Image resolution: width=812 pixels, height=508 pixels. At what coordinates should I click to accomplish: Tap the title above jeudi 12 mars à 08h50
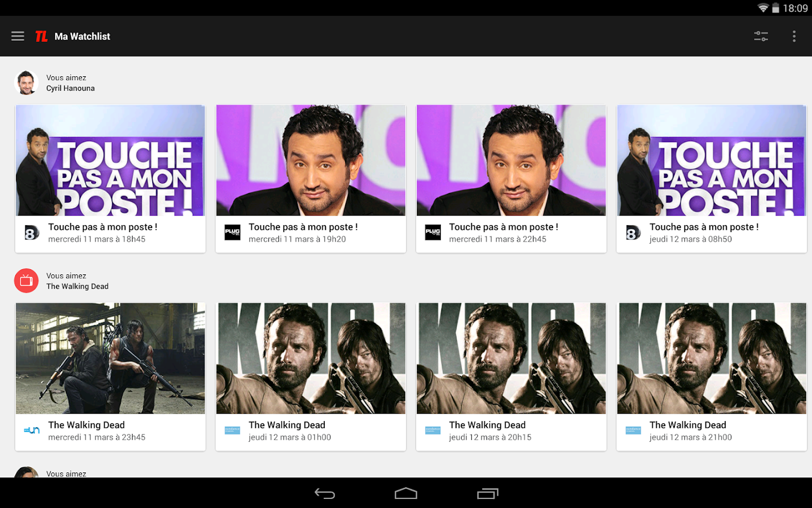[704, 227]
